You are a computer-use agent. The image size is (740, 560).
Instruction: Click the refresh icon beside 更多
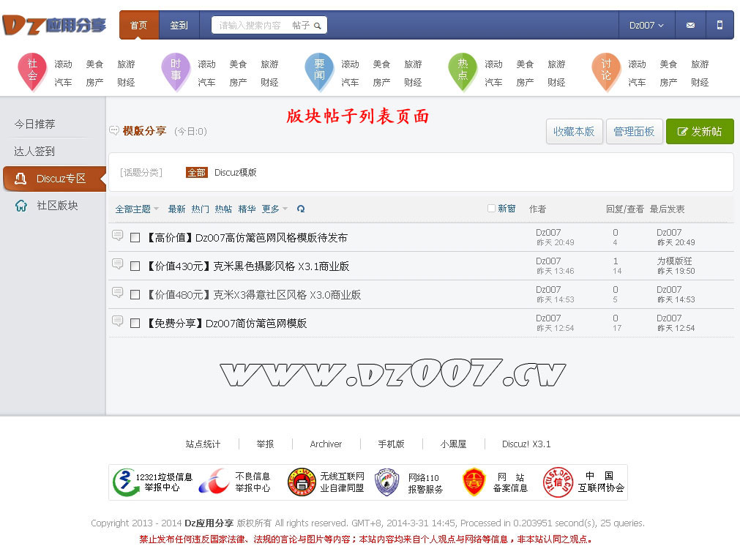click(x=301, y=209)
